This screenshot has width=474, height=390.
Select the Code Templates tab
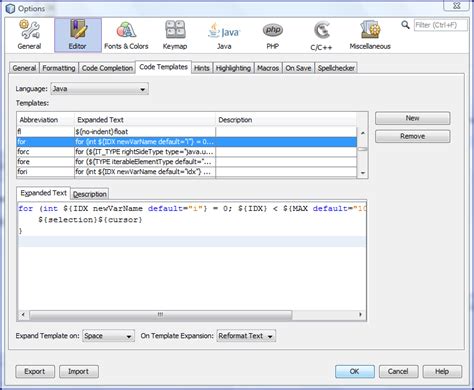tap(163, 67)
